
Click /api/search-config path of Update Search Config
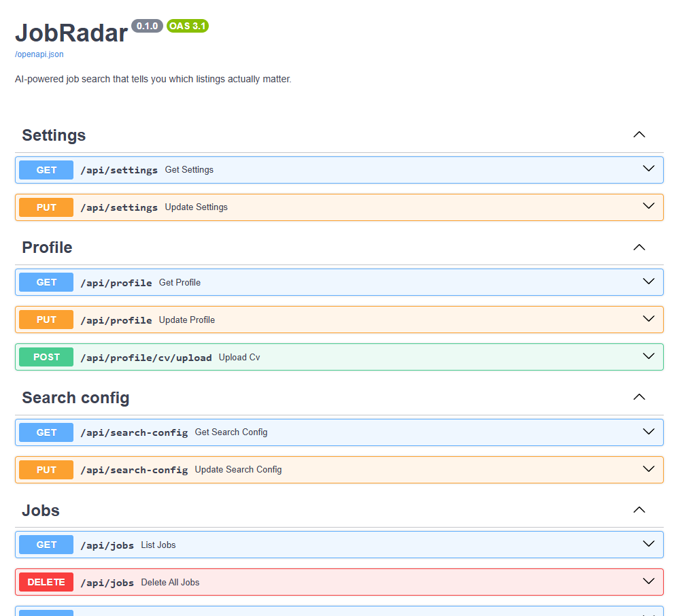click(x=134, y=470)
